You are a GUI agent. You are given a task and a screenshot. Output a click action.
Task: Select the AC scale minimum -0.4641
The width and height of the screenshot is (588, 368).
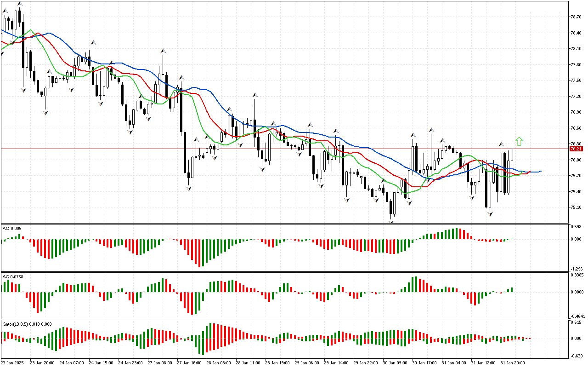coord(577,316)
